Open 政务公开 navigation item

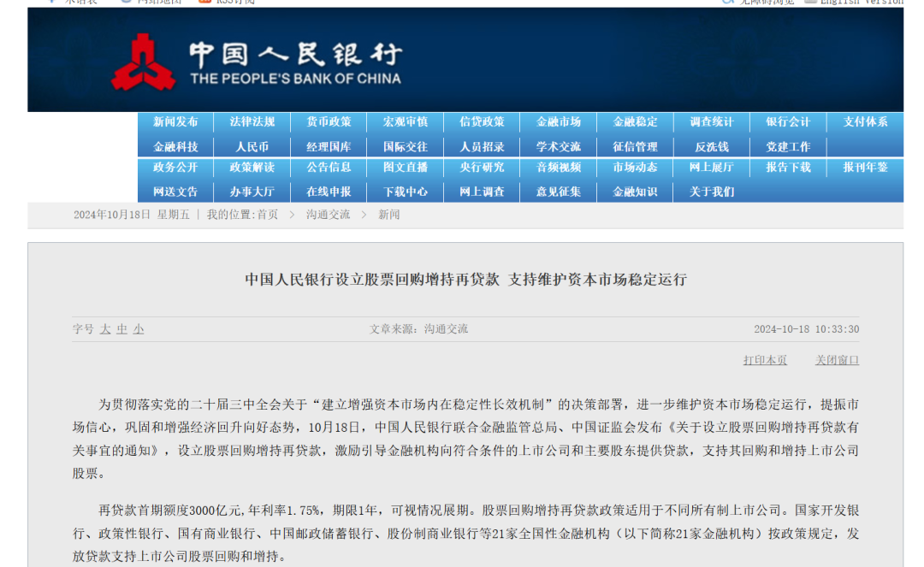click(x=175, y=168)
